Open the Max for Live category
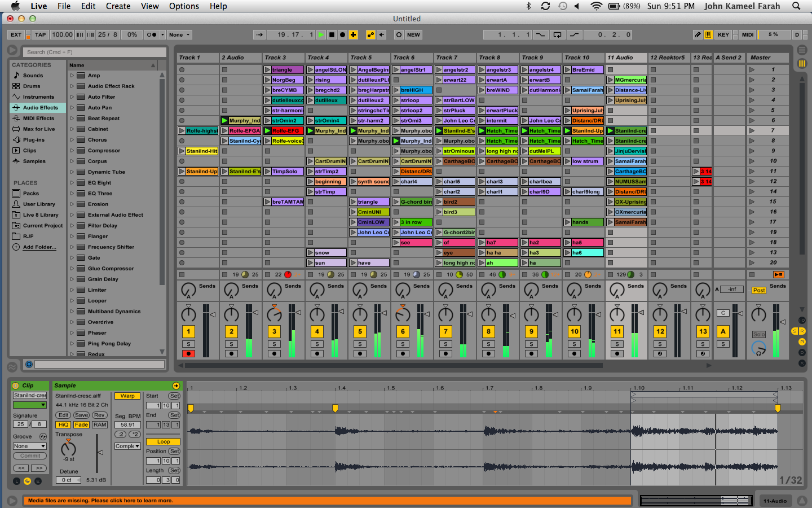Image resolution: width=812 pixels, height=508 pixels. tap(39, 129)
